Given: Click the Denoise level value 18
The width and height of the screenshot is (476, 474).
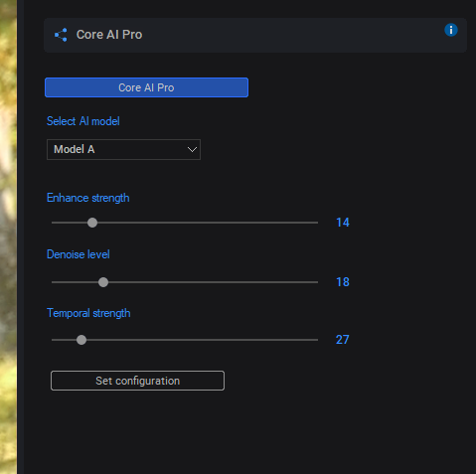Looking at the screenshot, I should 343,282.
